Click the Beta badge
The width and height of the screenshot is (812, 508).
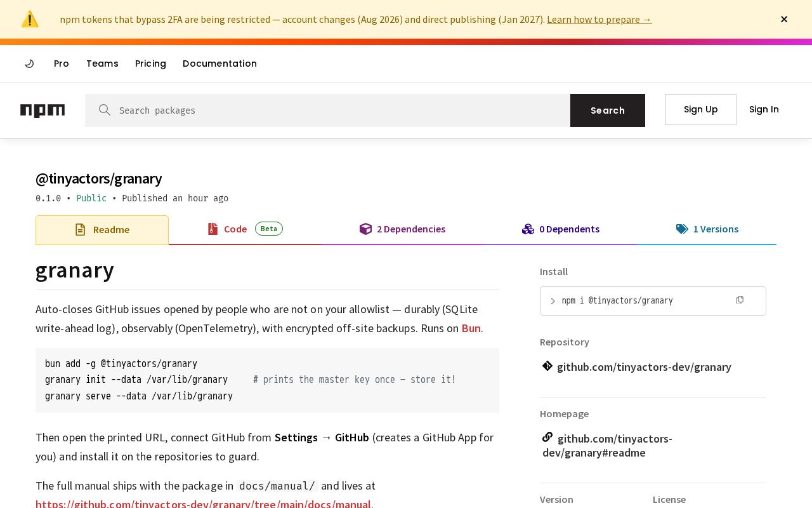click(x=269, y=229)
